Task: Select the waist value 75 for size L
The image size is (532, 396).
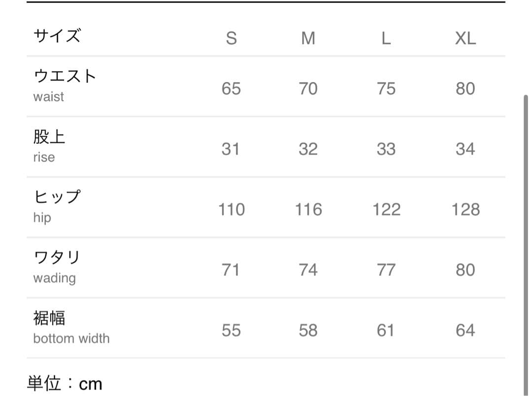Action: (386, 89)
